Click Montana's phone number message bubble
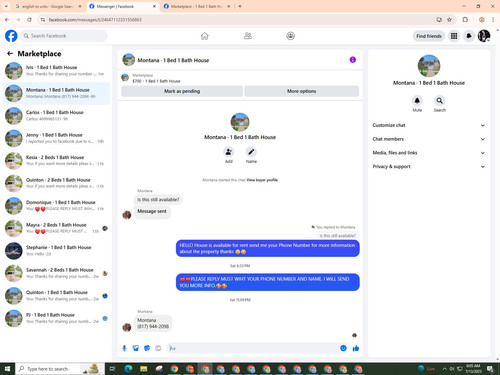This screenshot has height=375, width=500. [x=153, y=323]
